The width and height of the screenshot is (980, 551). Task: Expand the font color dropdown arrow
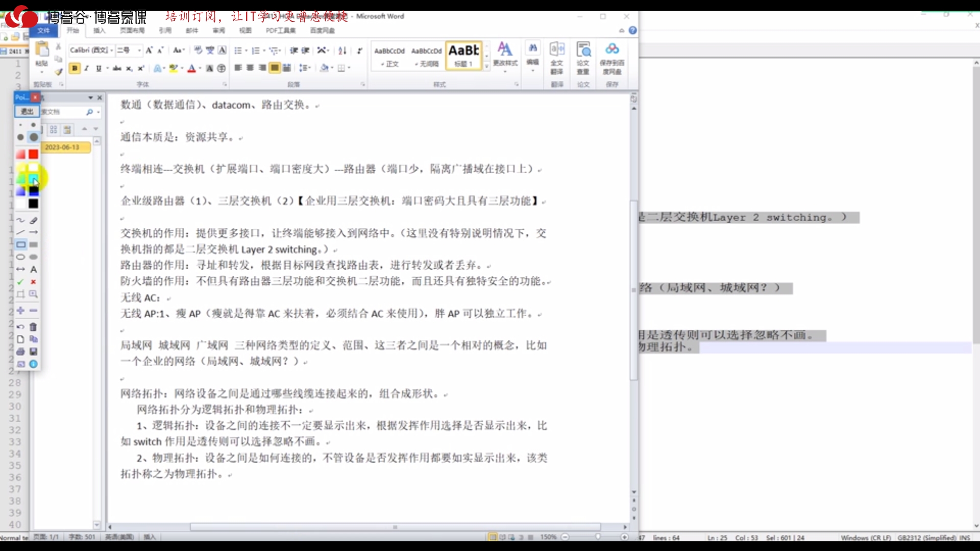(200, 68)
